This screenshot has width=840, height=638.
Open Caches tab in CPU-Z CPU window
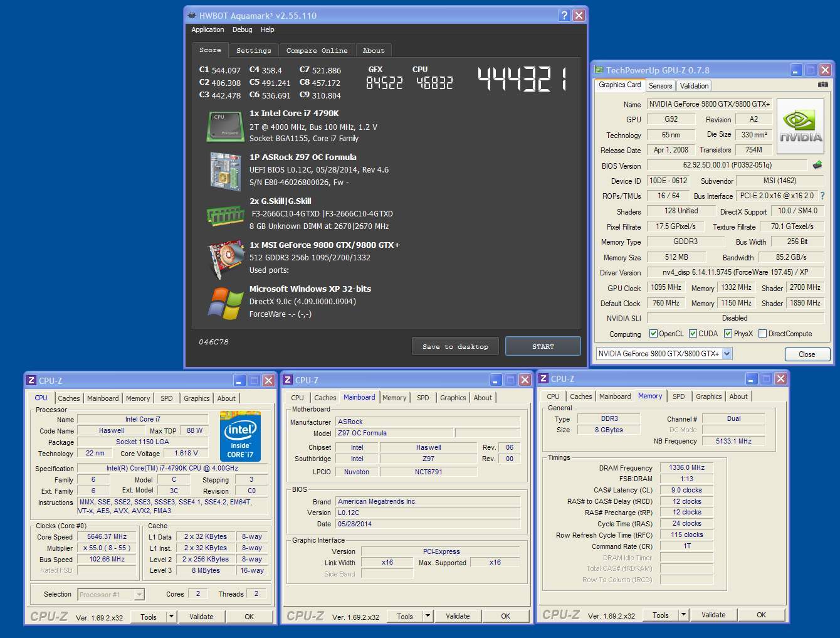tap(69, 398)
